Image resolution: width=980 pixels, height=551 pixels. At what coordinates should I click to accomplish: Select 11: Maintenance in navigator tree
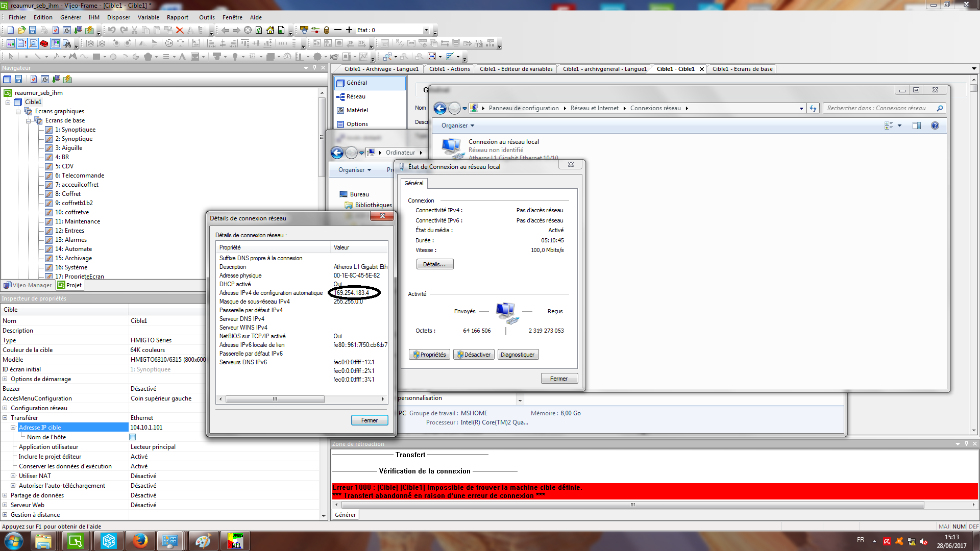point(78,221)
